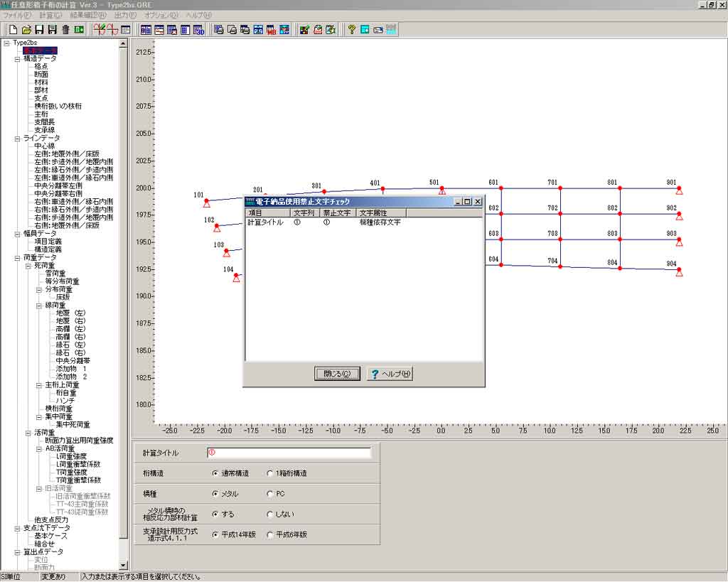This screenshot has width=728, height=582.
Task: Select the L荷重強度 tree item
Action: 71,457
